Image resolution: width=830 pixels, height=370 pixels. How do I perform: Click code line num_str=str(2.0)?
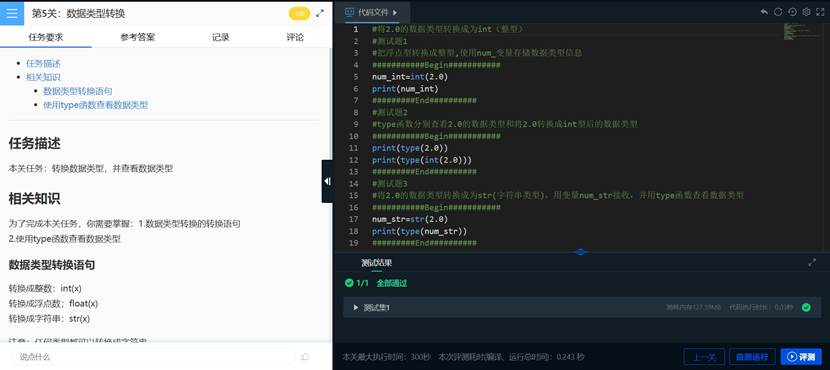coord(410,219)
